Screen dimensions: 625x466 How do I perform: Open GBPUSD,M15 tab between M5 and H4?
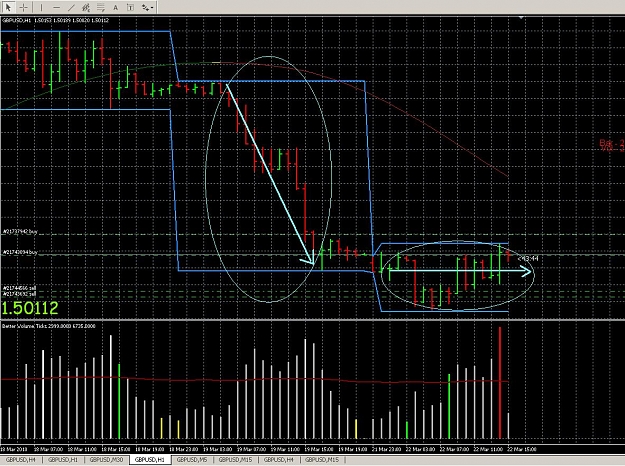235,460
